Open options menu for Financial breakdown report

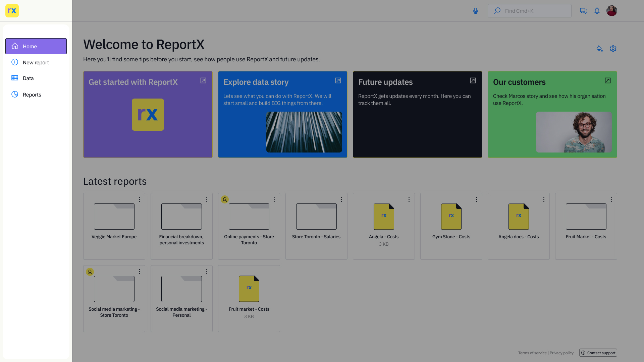207,199
